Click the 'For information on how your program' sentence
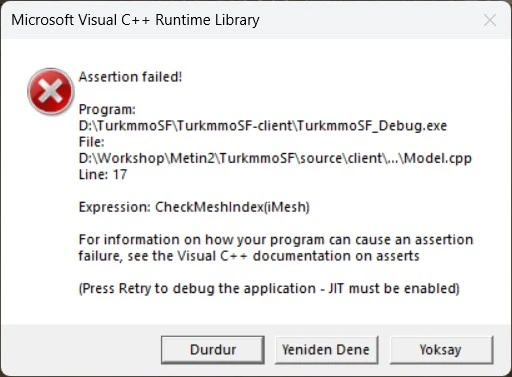 point(276,240)
